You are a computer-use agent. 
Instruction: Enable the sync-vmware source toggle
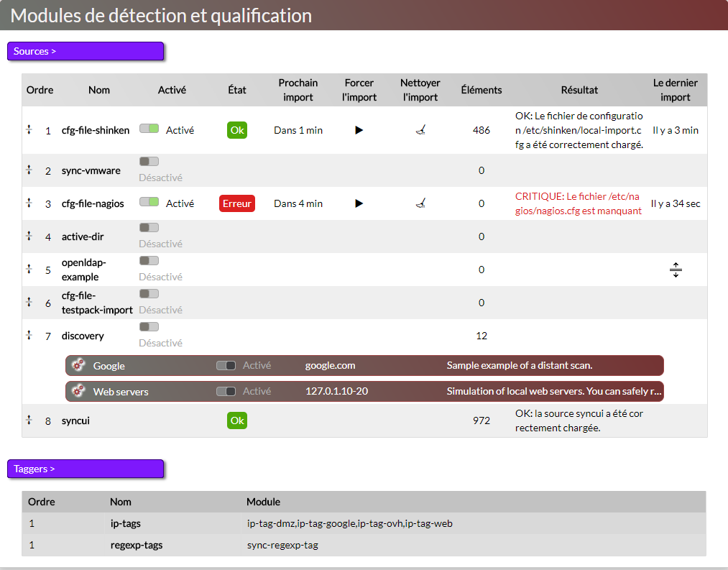149,162
